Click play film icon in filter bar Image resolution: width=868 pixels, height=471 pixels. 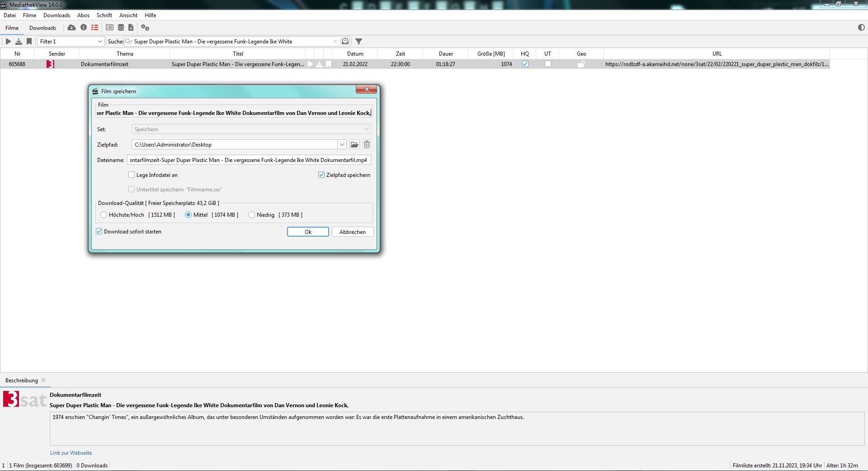[8, 41]
